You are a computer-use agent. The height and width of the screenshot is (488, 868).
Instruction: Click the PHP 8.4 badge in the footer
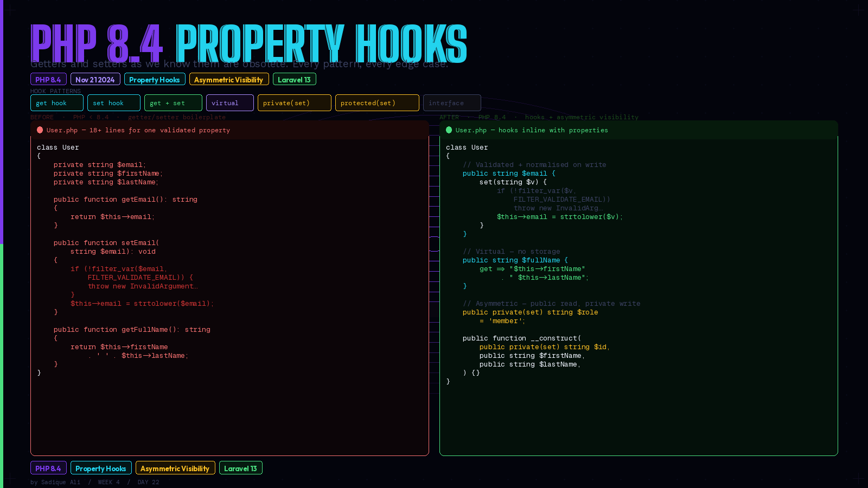tap(48, 468)
